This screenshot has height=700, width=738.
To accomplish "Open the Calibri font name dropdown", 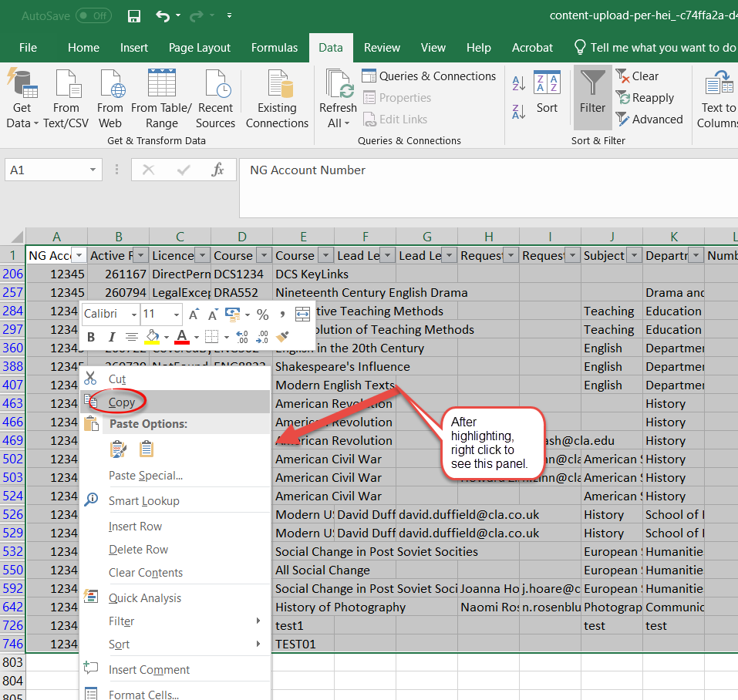I will point(133,315).
